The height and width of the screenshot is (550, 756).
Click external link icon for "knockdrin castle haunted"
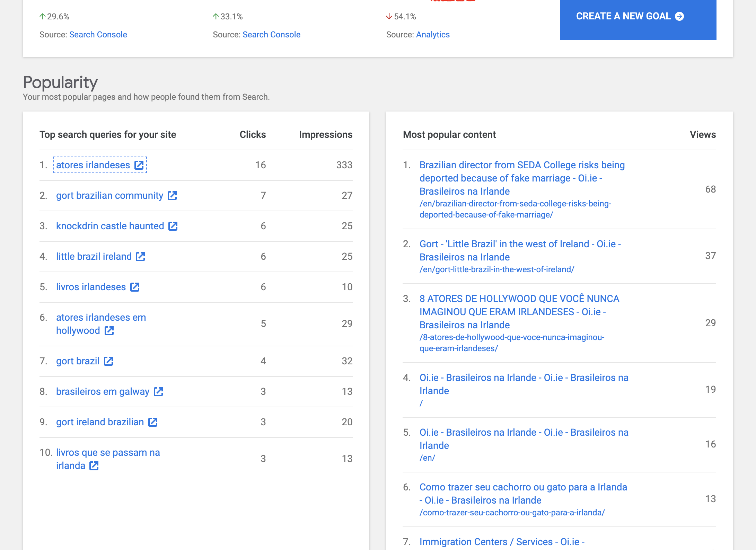pos(173,226)
